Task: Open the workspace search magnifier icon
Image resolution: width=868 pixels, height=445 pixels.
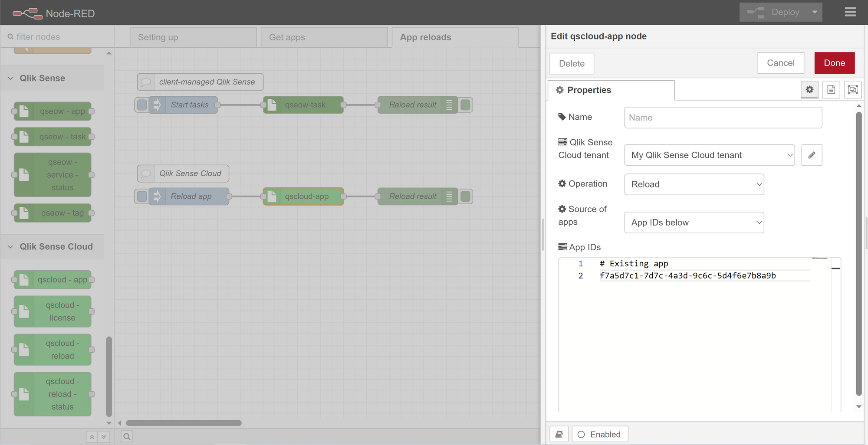Action: tap(127, 437)
